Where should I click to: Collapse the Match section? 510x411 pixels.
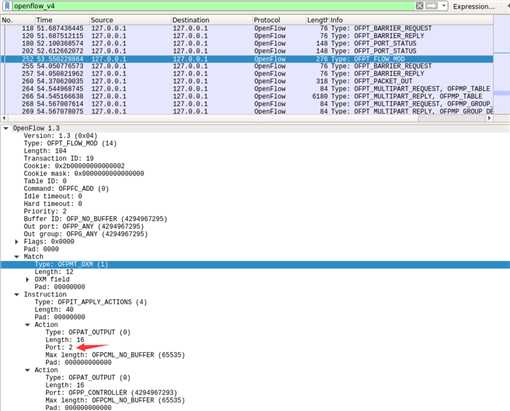(x=17, y=257)
